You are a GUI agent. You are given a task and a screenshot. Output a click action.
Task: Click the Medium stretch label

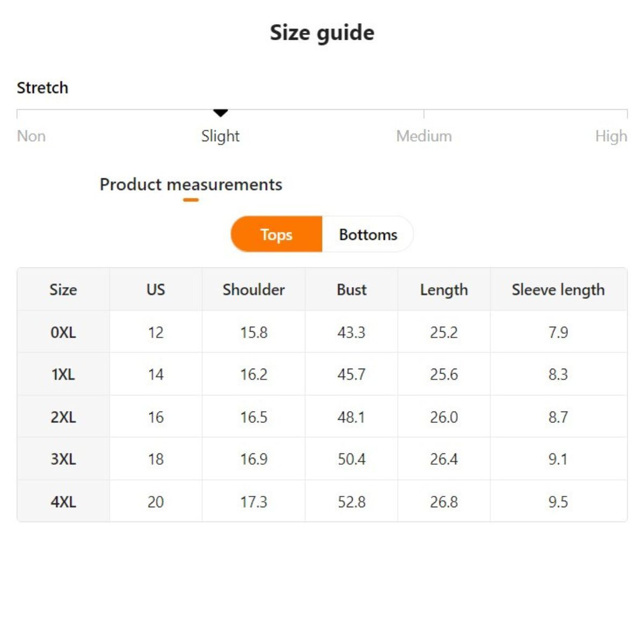424,136
